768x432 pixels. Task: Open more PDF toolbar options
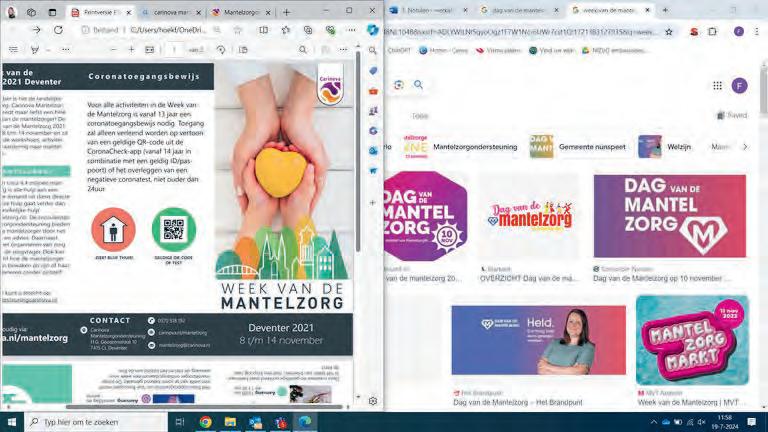pyautogui.click(x=343, y=49)
